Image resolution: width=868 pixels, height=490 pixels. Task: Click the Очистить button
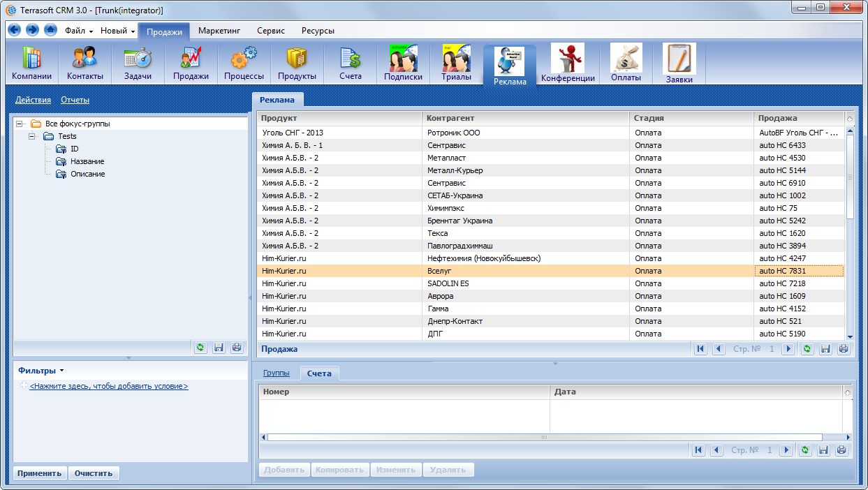[94, 473]
